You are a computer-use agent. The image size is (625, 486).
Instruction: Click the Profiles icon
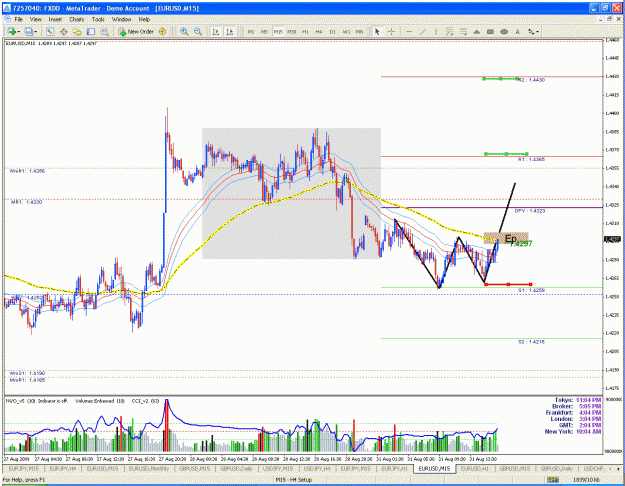pos(29,31)
